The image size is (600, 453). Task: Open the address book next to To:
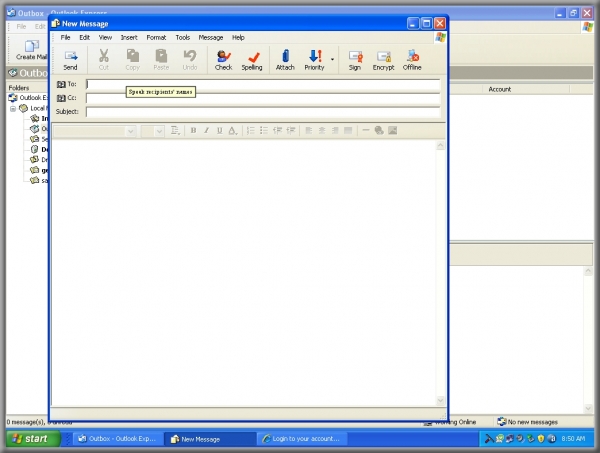(67, 84)
